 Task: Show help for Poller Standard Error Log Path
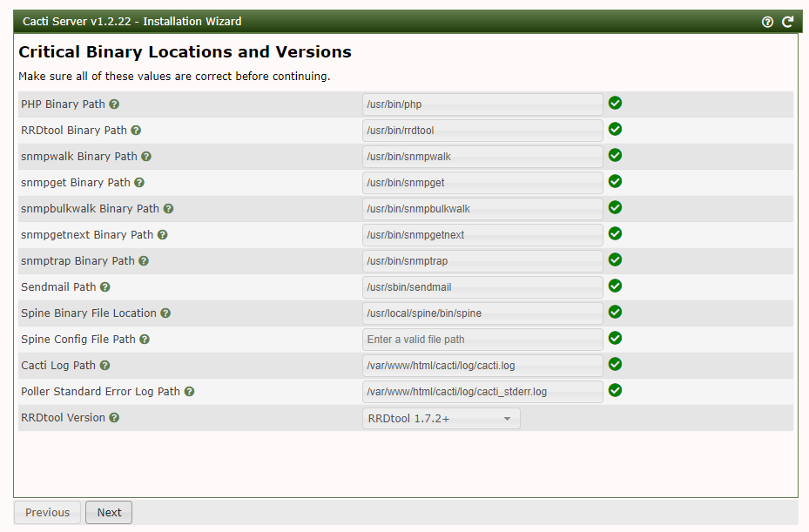(x=189, y=392)
